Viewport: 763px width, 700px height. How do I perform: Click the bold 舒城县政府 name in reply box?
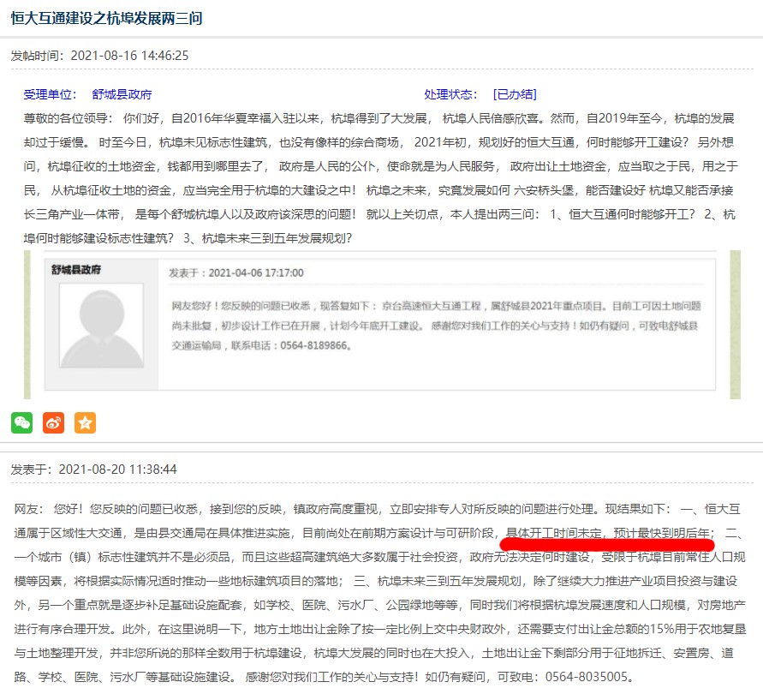point(76,270)
